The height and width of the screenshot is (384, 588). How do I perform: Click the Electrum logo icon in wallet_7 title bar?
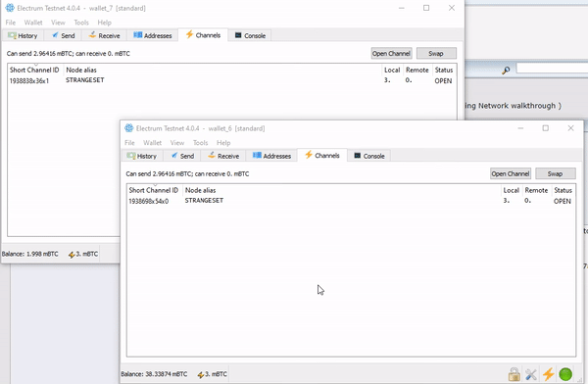click(10, 8)
